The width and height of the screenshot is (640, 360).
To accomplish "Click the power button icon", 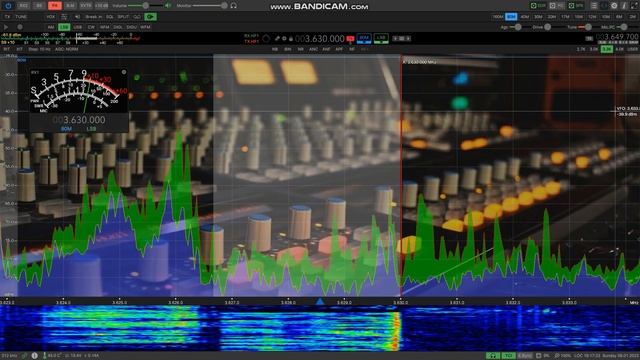I will [9, 6].
